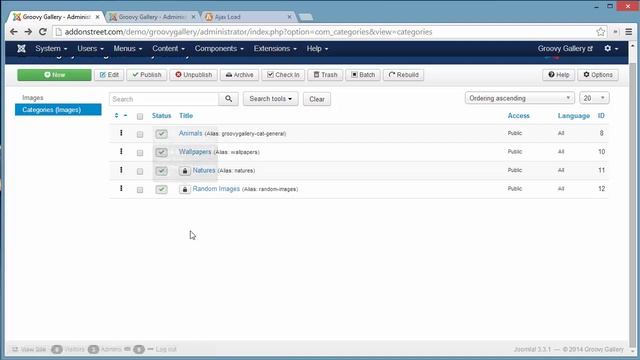The width and height of the screenshot is (640, 360).
Task: Check the Natures row checkbox
Action: pos(140,171)
